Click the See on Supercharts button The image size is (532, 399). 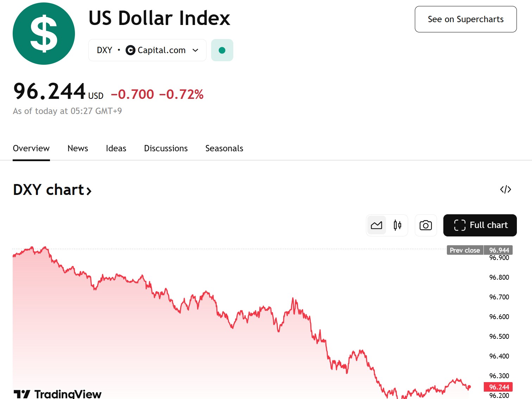(x=465, y=19)
